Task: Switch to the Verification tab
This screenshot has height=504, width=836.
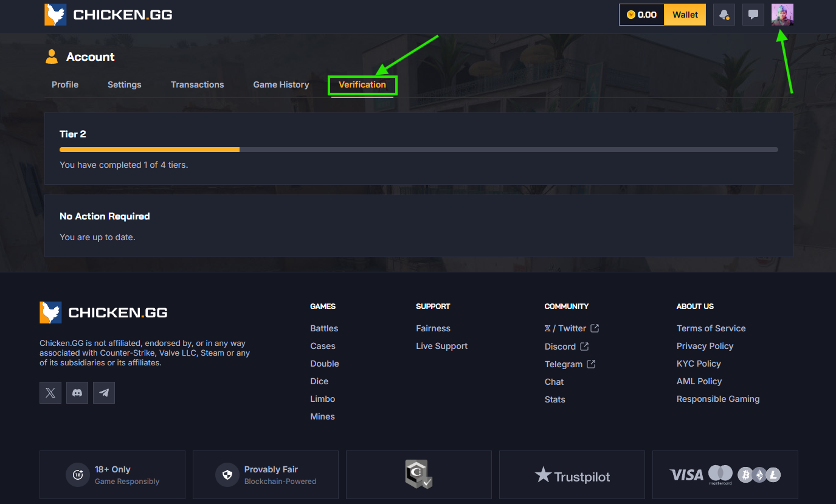Action: [362, 85]
